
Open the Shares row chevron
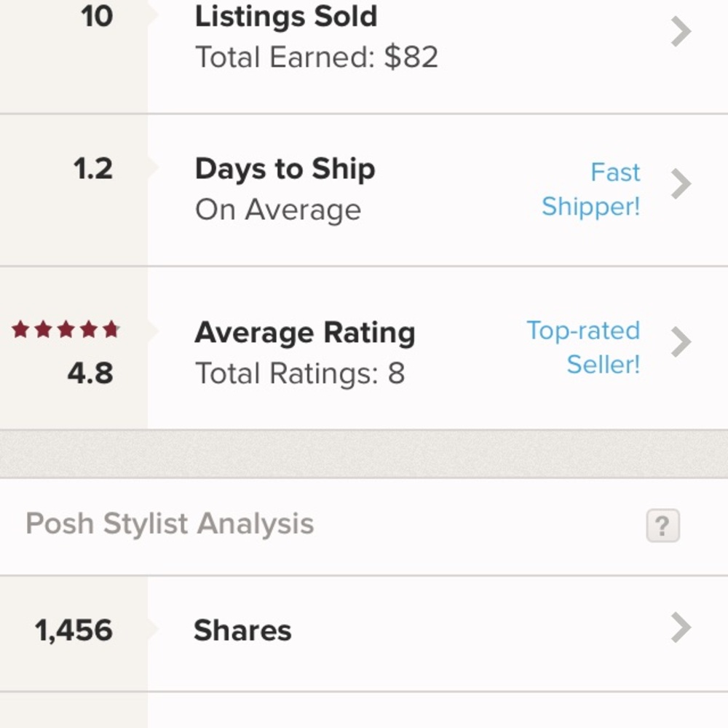681,628
